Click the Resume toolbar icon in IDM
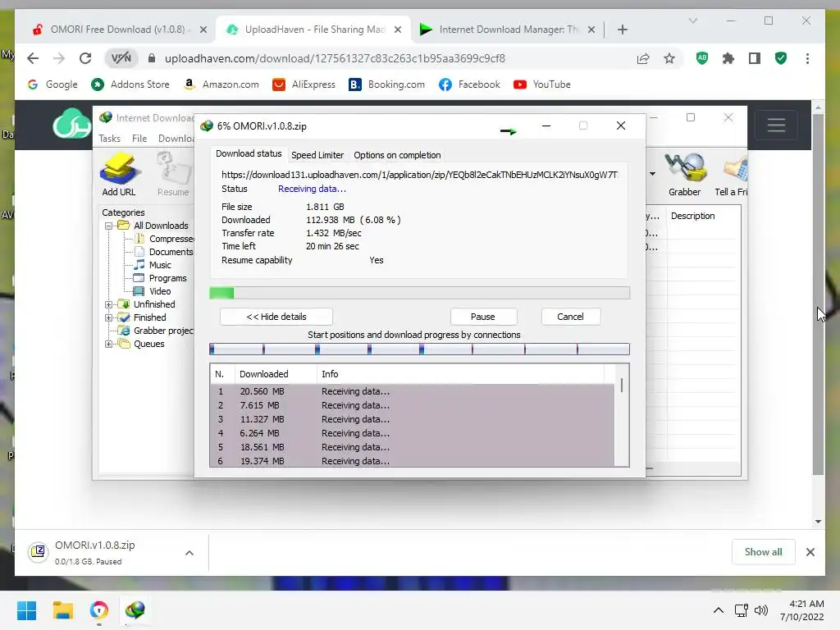The width and height of the screenshot is (840, 630). pos(173,174)
